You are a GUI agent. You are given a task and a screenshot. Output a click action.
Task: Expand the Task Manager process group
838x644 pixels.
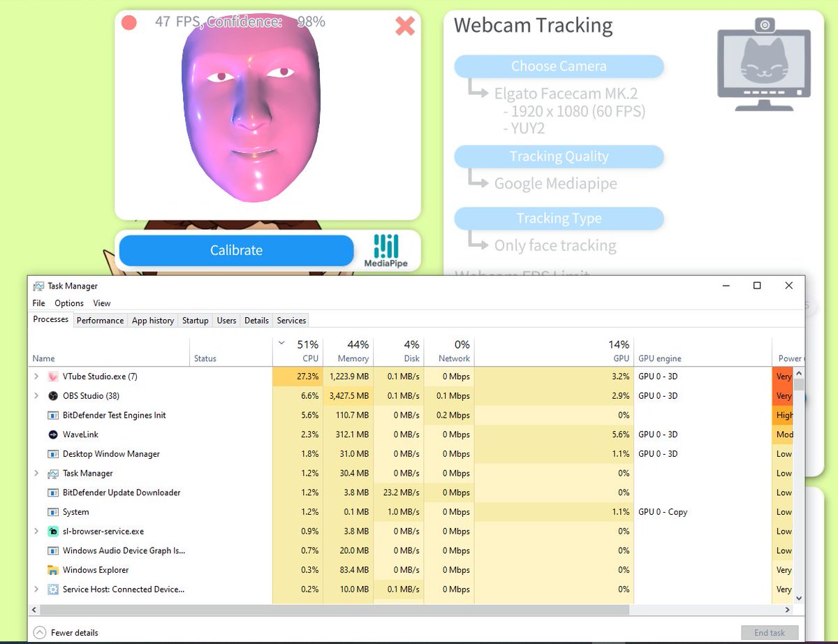click(x=36, y=473)
